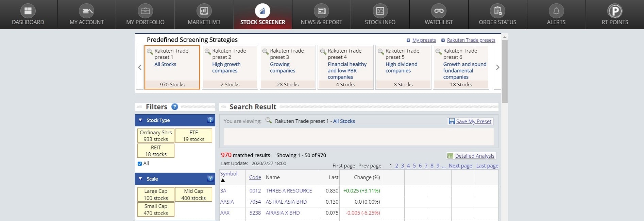Viewport: 644px width, 221px height.
Task: Collapse the Scale filter section
Action: pos(140,178)
